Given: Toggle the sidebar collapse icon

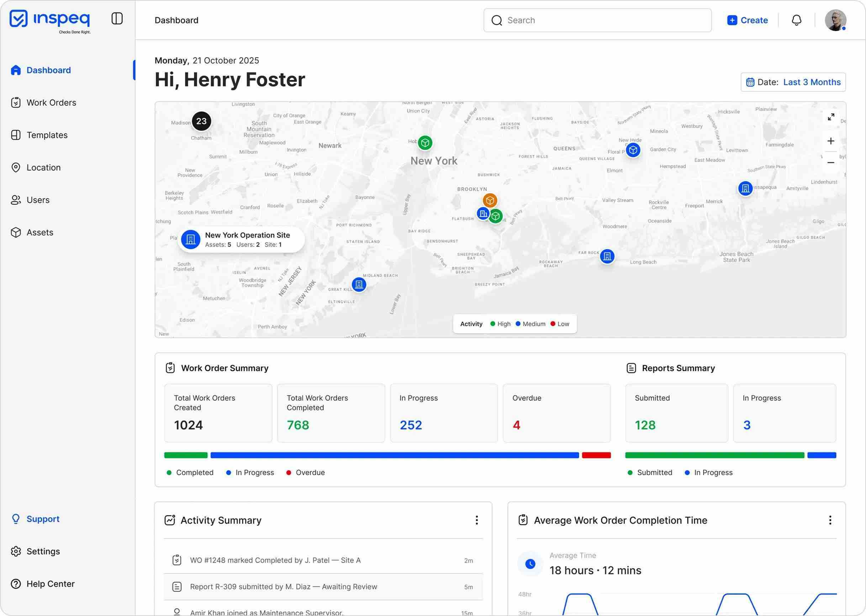Looking at the screenshot, I should 117,18.
